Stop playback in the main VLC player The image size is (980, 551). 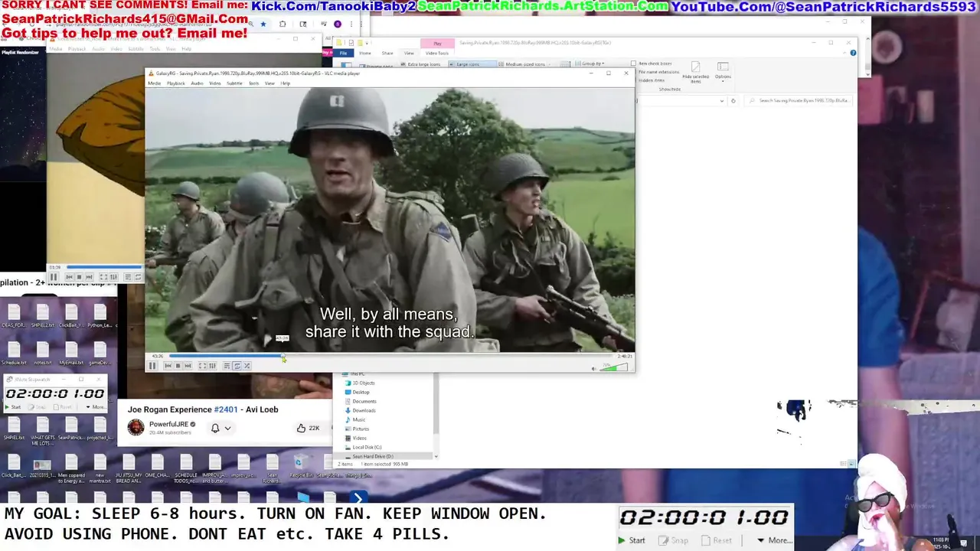178,366
